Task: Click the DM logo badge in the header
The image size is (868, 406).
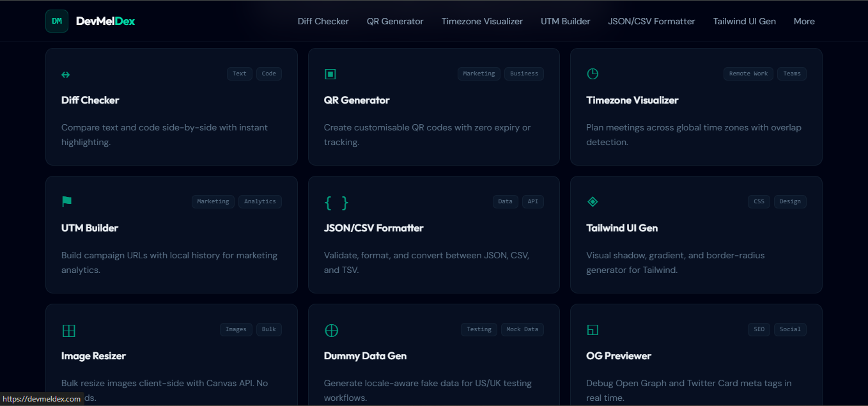Action: pos(56,20)
